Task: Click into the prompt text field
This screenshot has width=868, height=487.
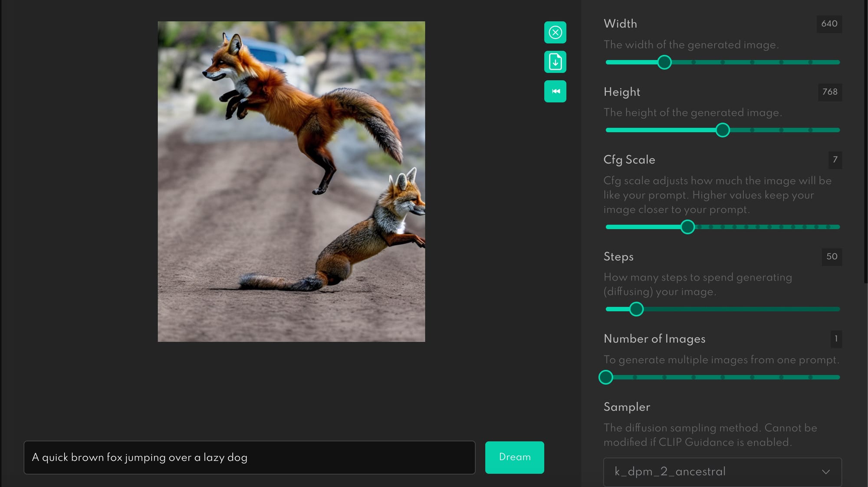Action: pyautogui.click(x=249, y=458)
